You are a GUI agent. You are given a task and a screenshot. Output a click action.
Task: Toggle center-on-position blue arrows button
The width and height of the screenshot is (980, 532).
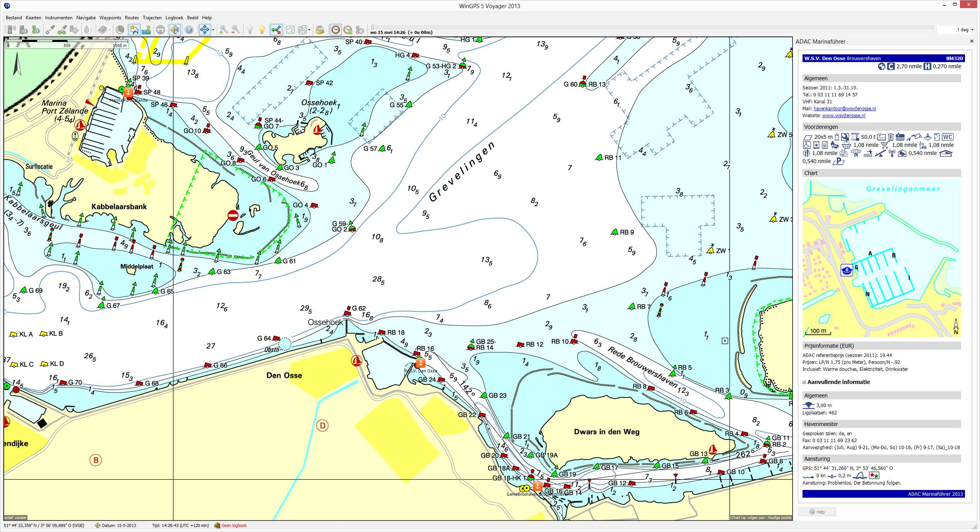[x=204, y=30]
